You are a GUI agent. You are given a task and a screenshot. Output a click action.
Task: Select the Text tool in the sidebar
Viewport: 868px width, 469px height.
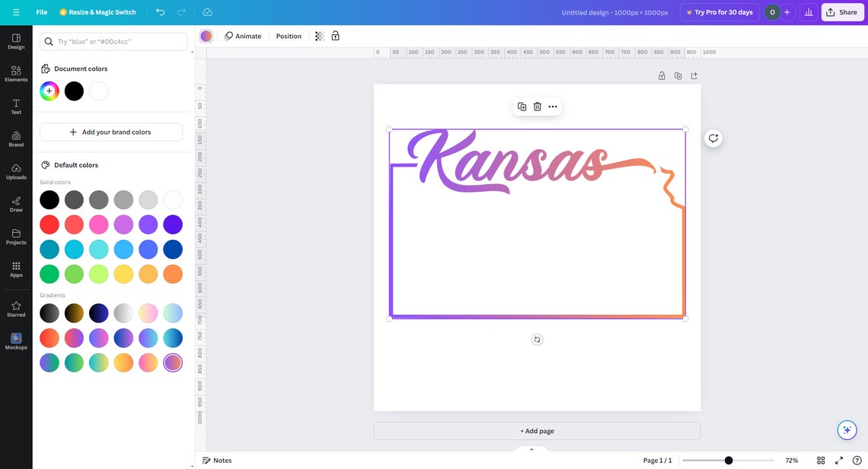point(15,107)
